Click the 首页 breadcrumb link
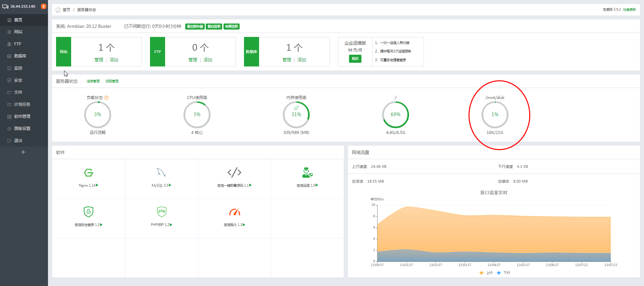644x286 pixels. click(66, 10)
